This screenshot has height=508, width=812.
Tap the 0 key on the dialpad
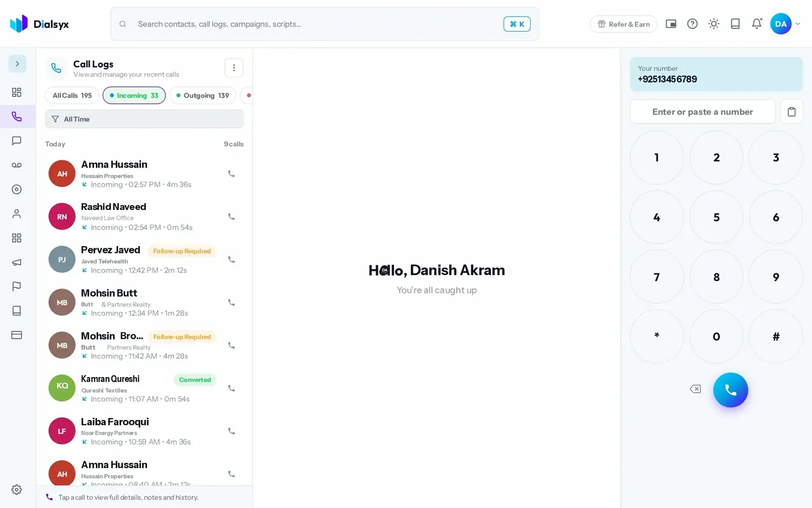pyautogui.click(x=716, y=336)
